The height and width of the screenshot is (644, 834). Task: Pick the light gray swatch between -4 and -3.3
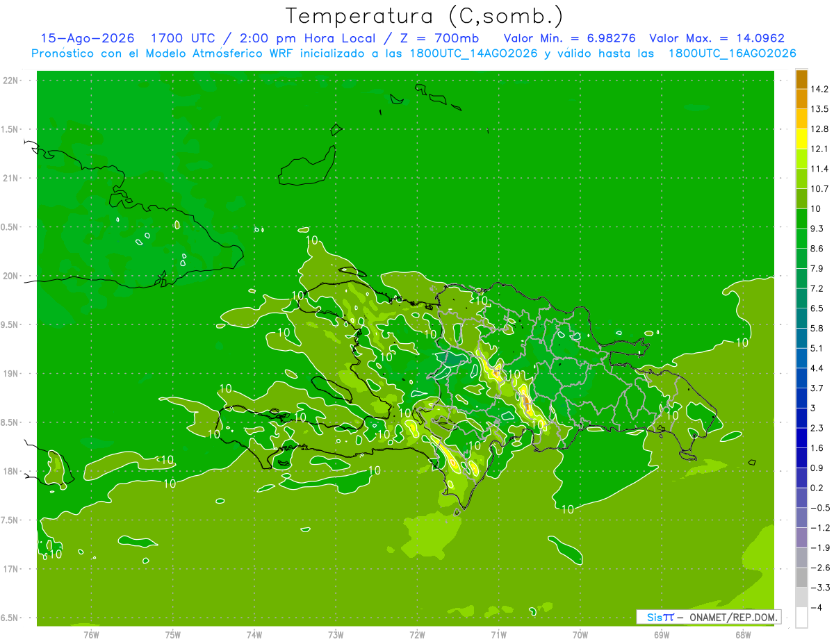pyautogui.click(x=801, y=597)
